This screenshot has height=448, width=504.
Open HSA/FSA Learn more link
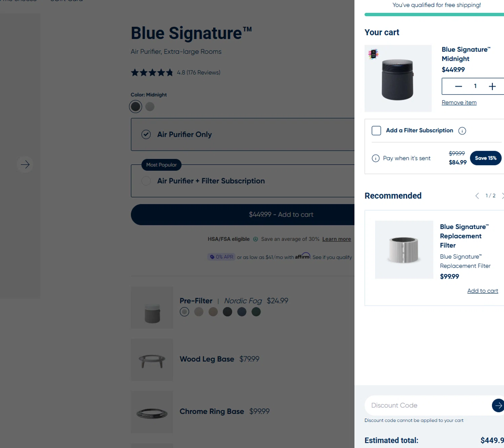pyautogui.click(x=337, y=239)
